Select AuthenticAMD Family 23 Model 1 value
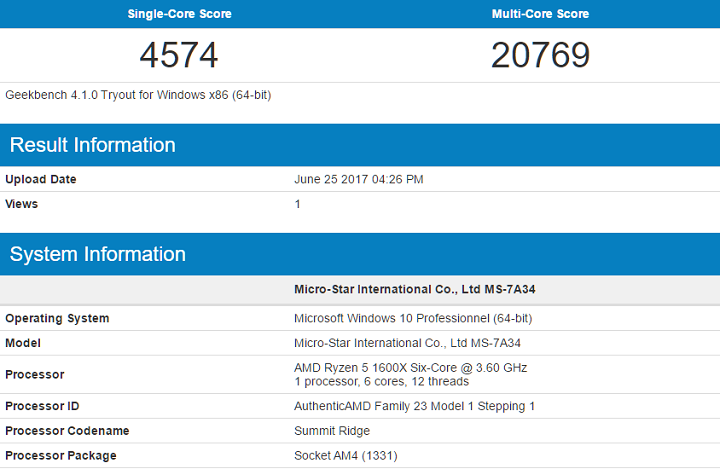The height and width of the screenshot is (469, 720). pyautogui.click(x=414, y=406)
